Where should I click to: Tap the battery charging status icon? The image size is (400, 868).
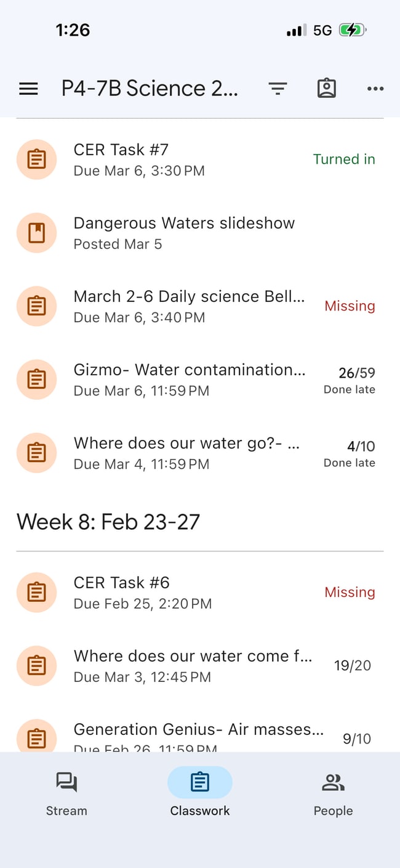click(353, 30)
